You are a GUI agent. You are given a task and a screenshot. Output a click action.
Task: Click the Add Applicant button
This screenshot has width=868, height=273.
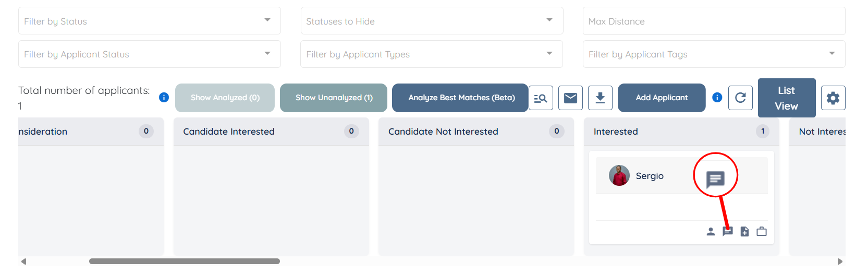[x=662, y=98]
